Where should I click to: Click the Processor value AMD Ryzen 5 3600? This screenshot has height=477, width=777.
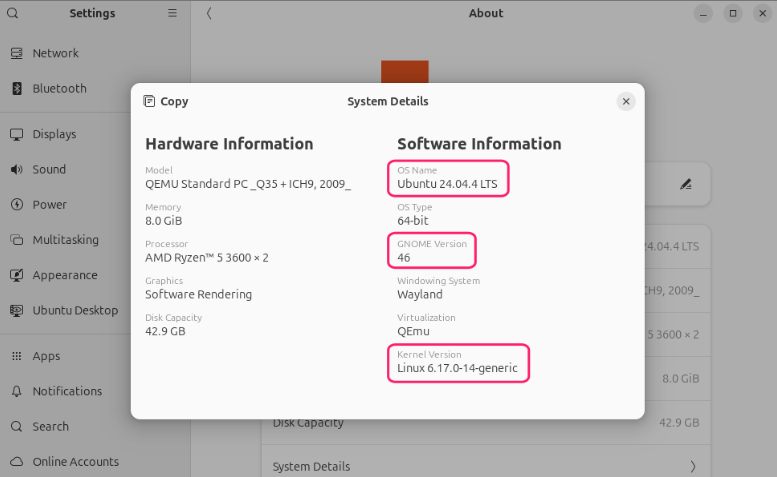point(207,258)
